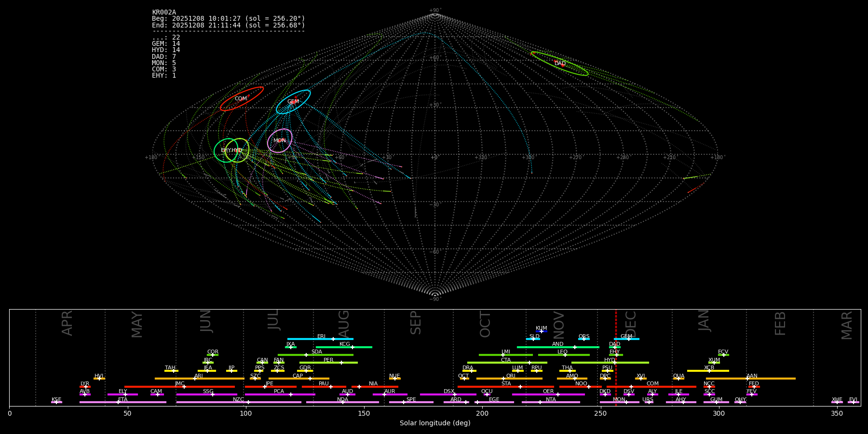Click the STA shower bar in timeline
Screen dimensions: 868x434
pyautogui.click(x=505, y=387)
